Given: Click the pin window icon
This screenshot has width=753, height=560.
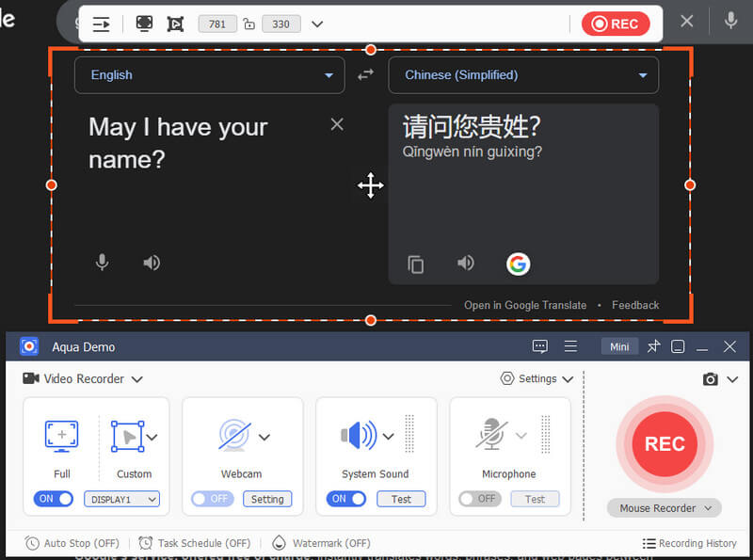Looking at the screenshot, I should (654, 346).
